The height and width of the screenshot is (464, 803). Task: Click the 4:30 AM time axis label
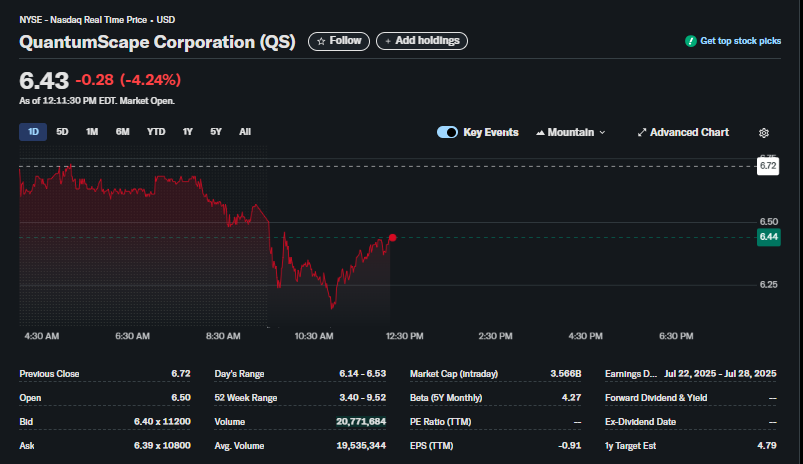41,336
